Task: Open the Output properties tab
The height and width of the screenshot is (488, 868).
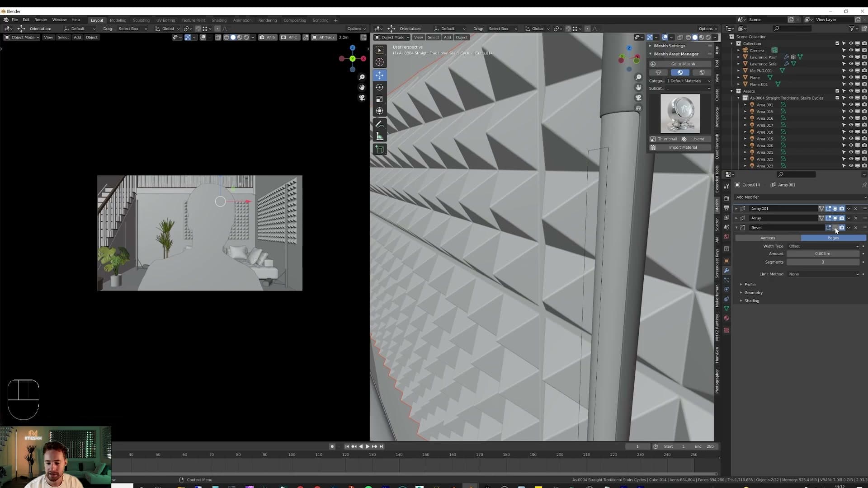Action: coord(726,208)
